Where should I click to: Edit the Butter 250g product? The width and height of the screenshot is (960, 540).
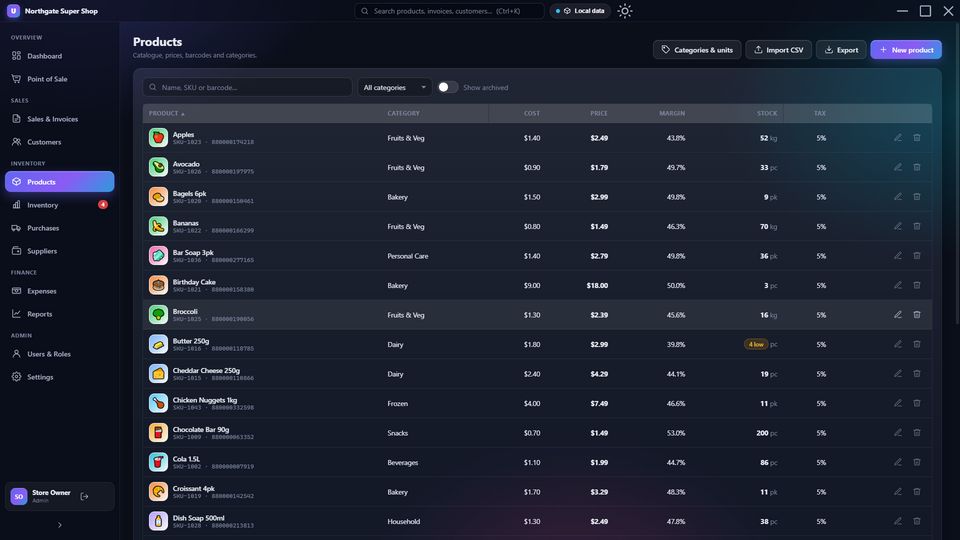click(898, 344)
